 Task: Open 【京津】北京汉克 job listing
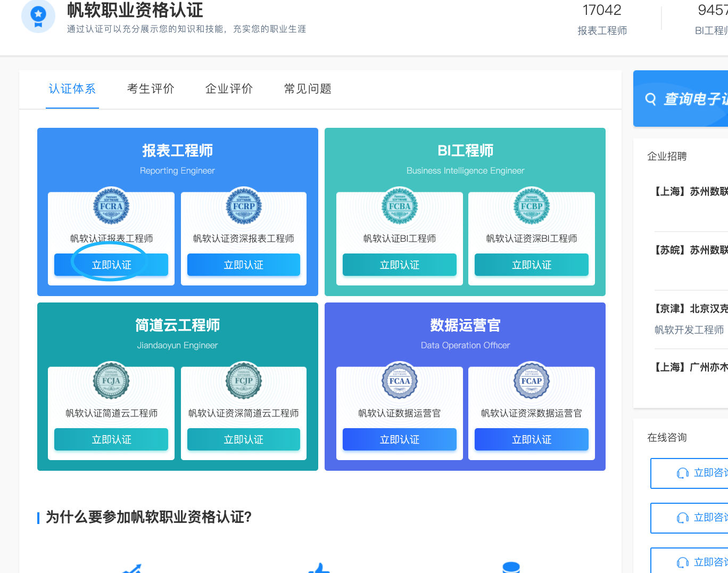[690, 309]
